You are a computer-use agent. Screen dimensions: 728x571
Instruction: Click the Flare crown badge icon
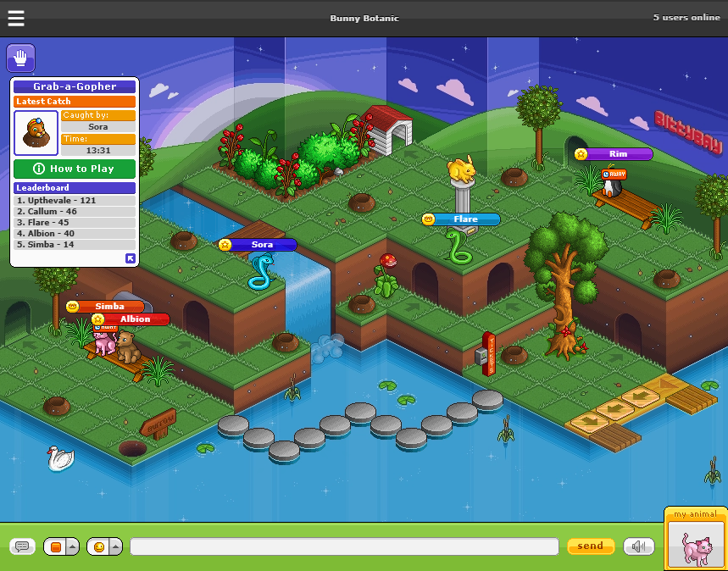[x=428, y=219]
